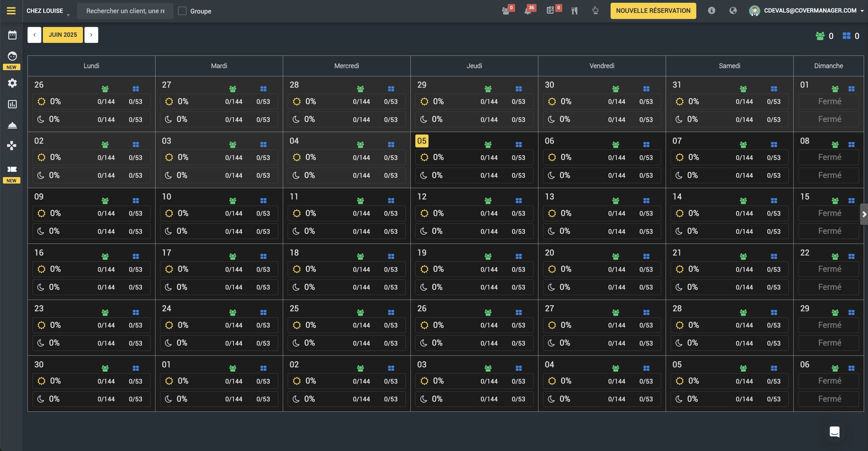The height and width of the screenshot is (451, 868).
Task: Open the waiting list clipboard icon
Action: [x=551, y=11]
